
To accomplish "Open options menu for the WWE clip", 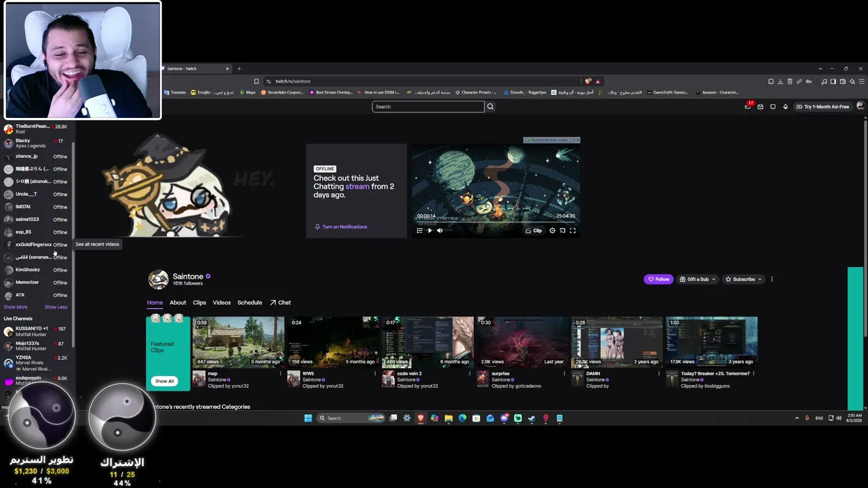I will (x=375, y=373).
